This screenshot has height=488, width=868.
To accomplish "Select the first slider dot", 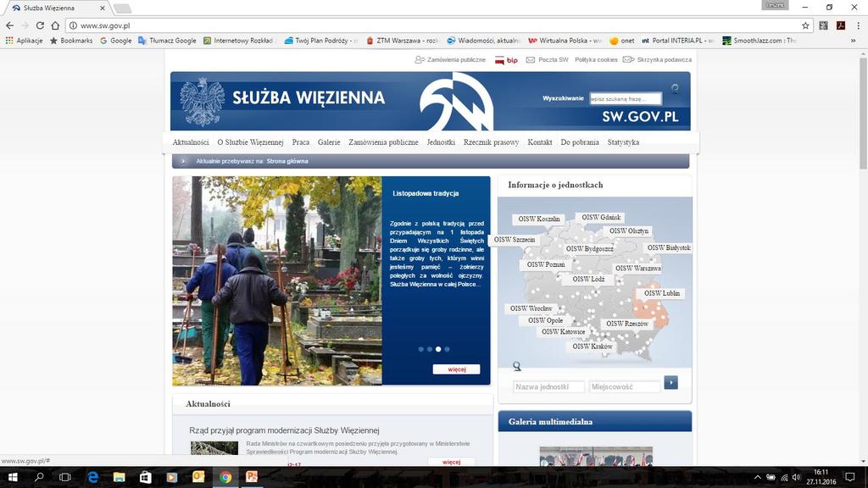I will tap(420, 349).
